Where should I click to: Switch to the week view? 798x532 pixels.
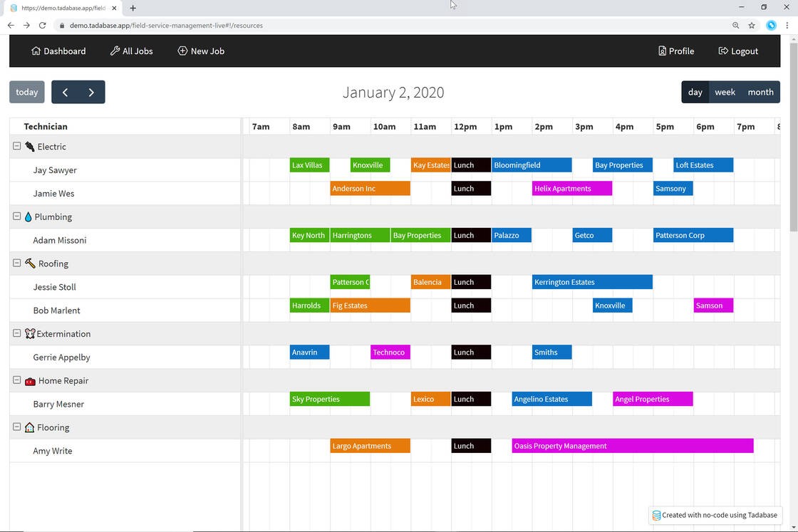pyautogui.click(x=725, y=91)
